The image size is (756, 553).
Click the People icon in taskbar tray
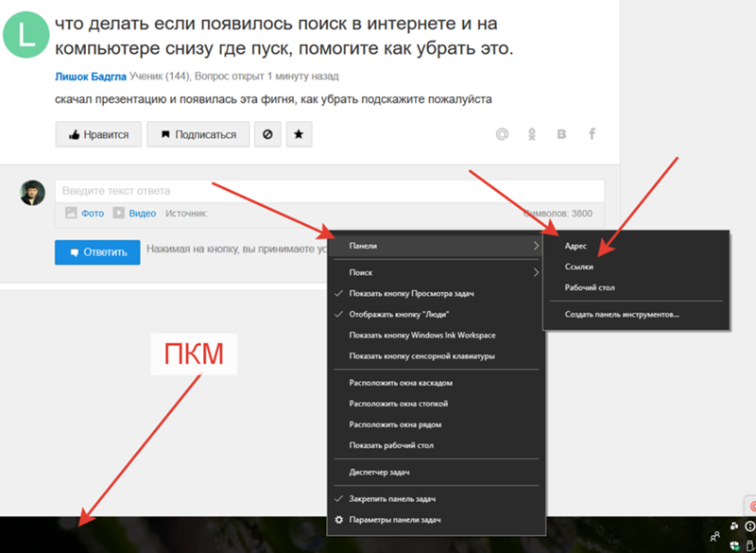pyautogui.click(x=715, y=536)
